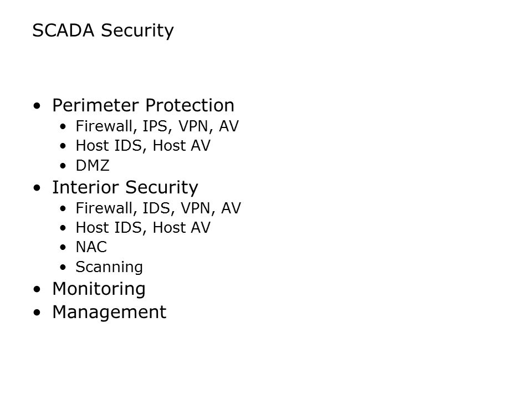Click the word Security in the title

tap(137, 31)
